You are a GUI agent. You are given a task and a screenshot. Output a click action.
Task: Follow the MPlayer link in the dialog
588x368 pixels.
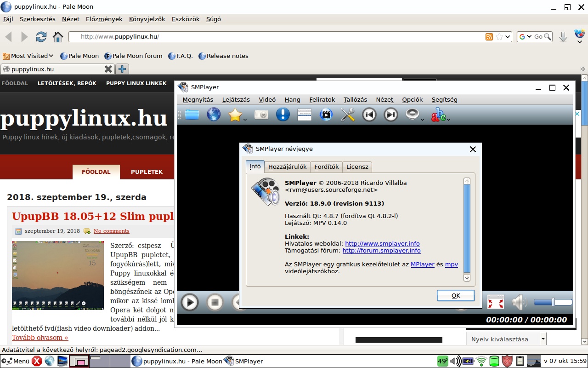(423, 264)
